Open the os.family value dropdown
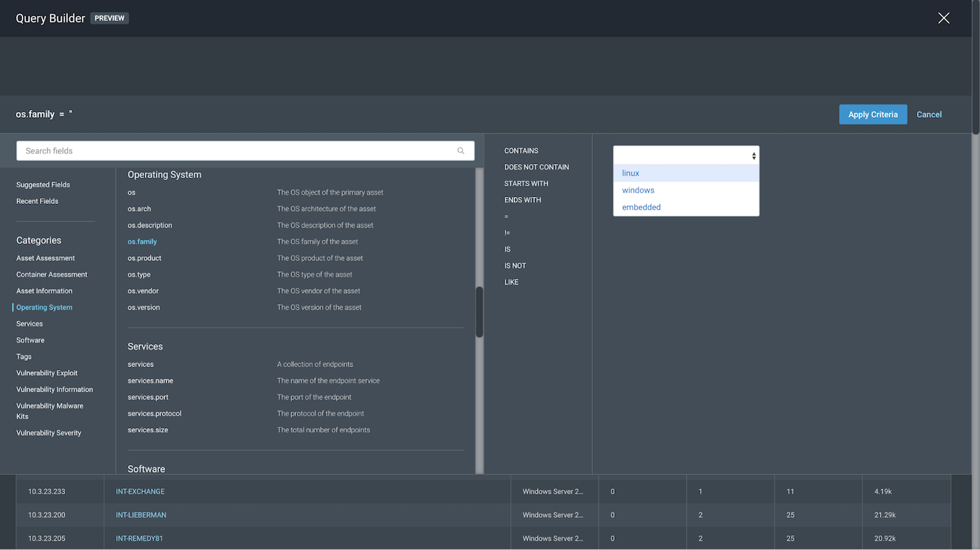Viewport: 980px width, 550px height. (x=686, y=156)
